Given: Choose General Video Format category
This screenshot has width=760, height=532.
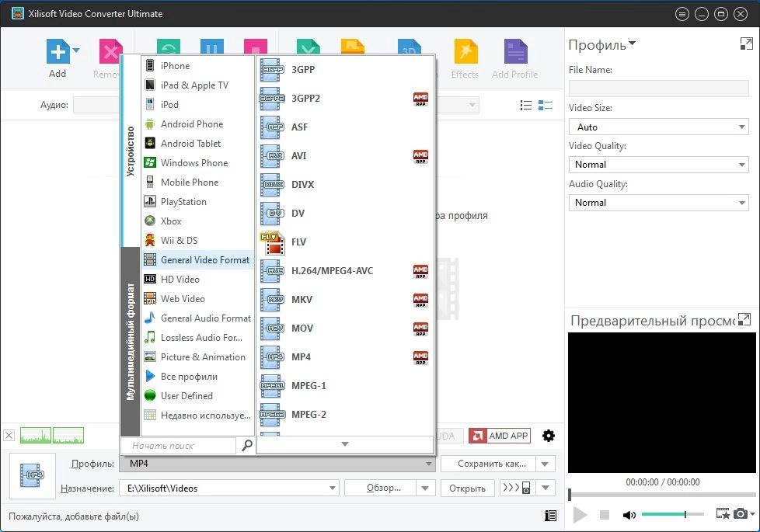Looking at the screenshot, I should [197, 259].
